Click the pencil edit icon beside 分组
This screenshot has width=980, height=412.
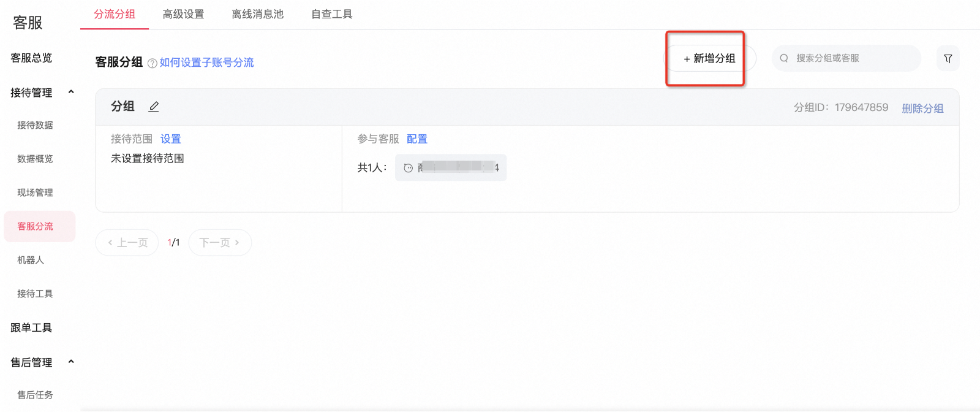[x=154, y=107]
